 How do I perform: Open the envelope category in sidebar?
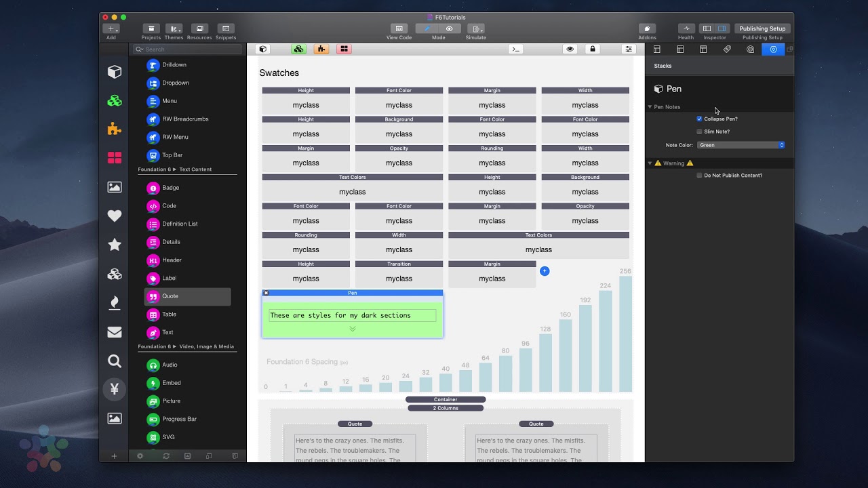(115, 331)
